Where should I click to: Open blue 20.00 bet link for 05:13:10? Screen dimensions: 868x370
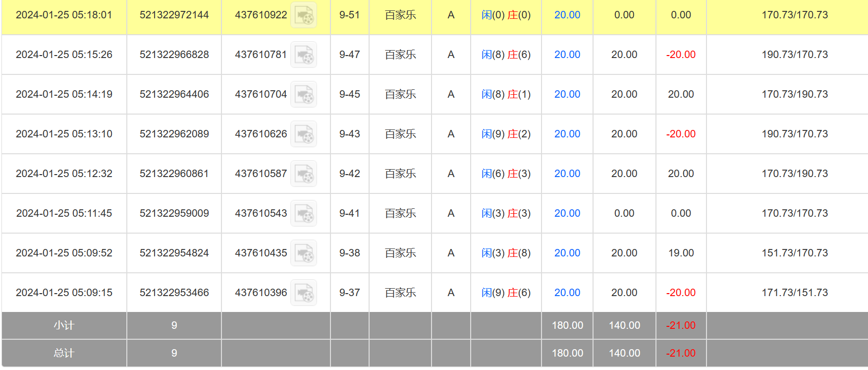point(567,134)
